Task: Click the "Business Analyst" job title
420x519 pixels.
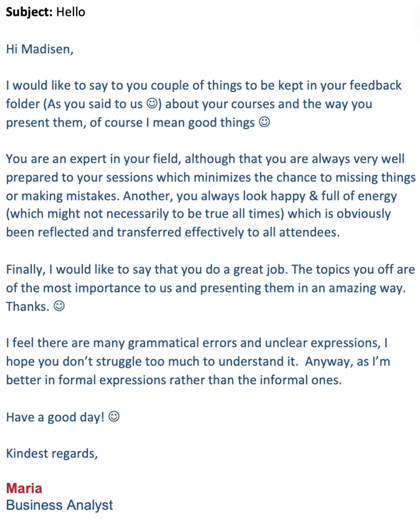Action: [59, 505]
